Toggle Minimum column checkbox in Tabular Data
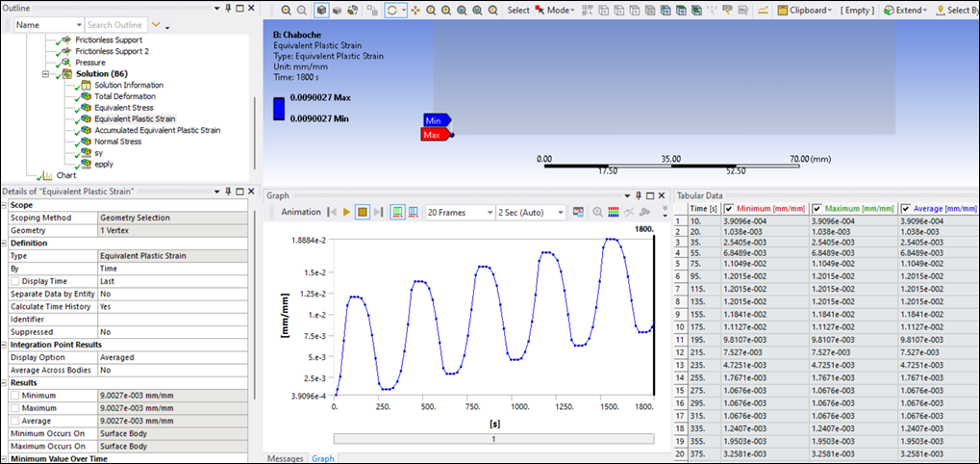 pos(728,209)
